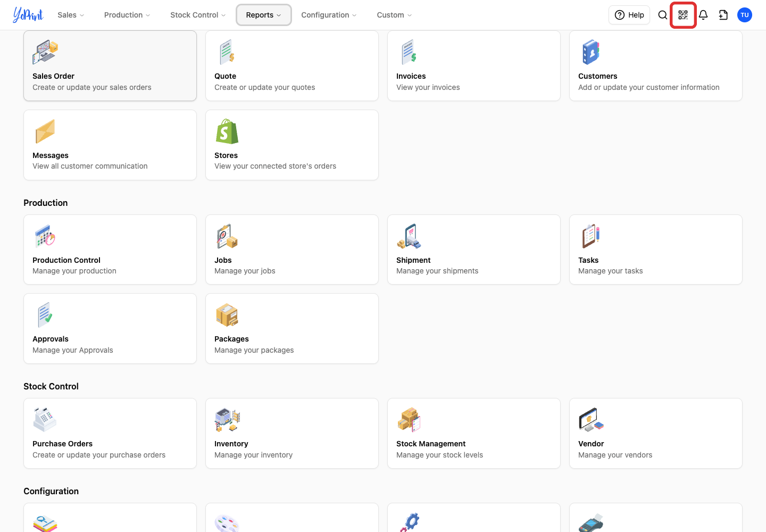
Task: Click the Jobs icon
Action: (x=227, y=236)
